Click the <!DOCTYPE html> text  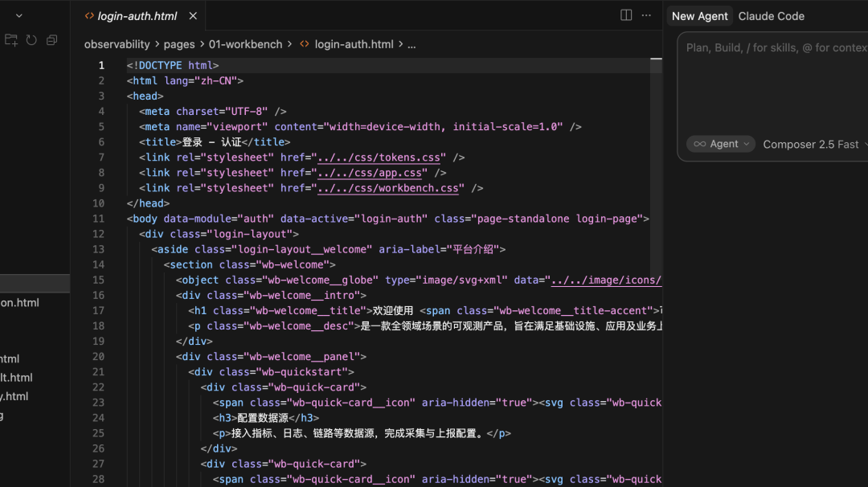click(173, 65)
